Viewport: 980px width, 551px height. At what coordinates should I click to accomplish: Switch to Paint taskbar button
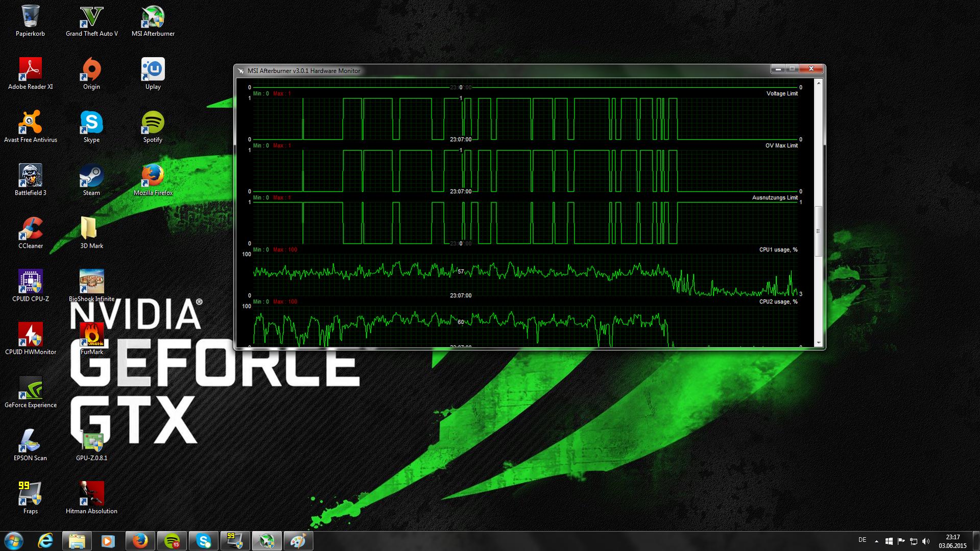[x=298, y=541]
